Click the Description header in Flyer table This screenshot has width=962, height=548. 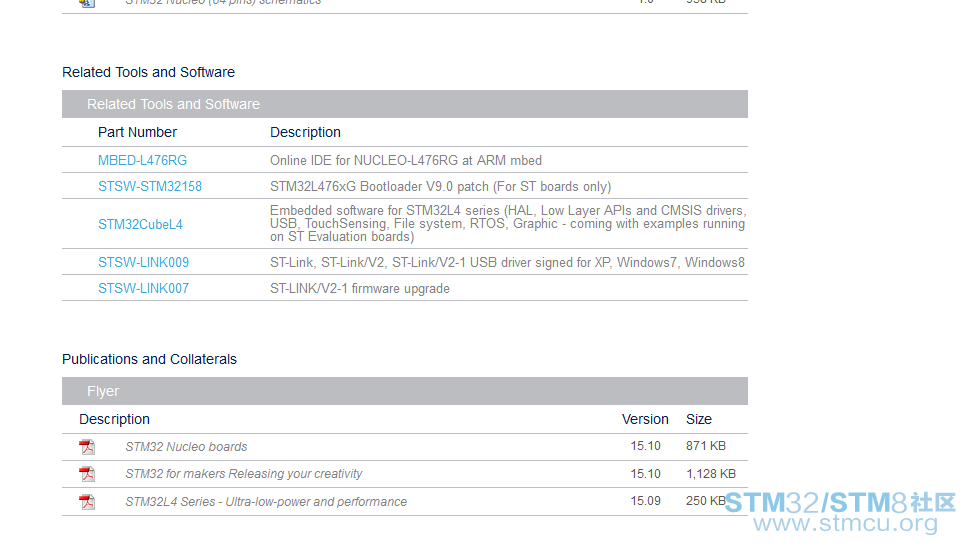114,419
